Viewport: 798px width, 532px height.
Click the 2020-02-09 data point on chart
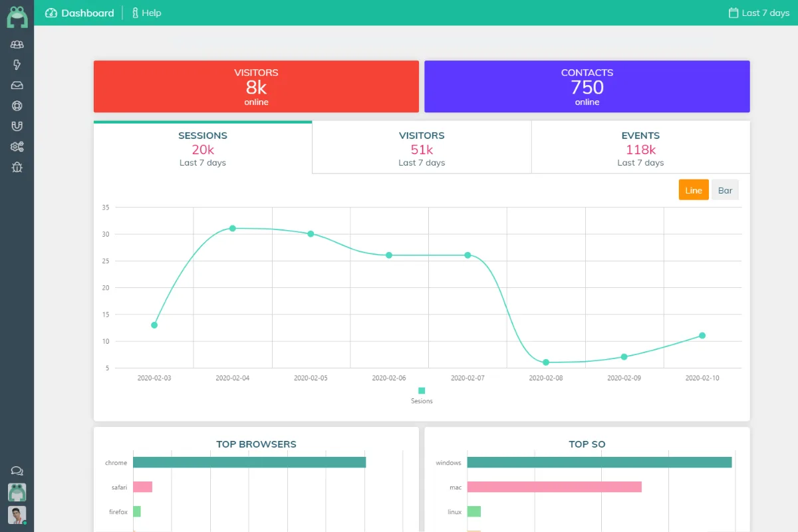tap(624, 357)
